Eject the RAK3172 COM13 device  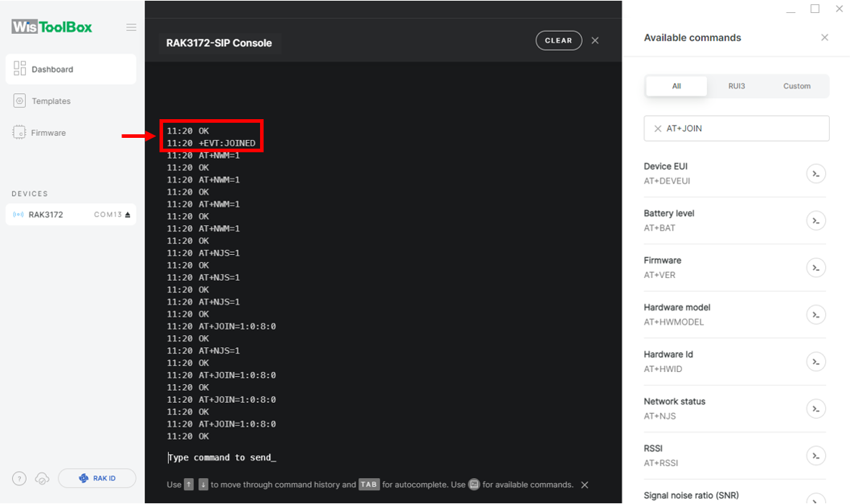point(128,214)
